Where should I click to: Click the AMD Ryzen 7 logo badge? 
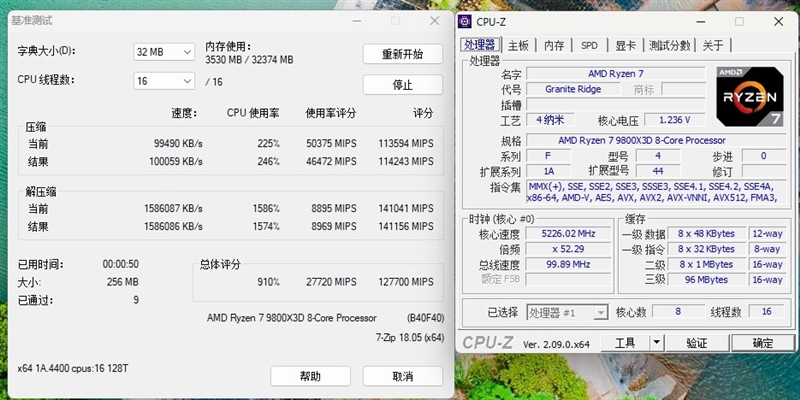point(749,96)
